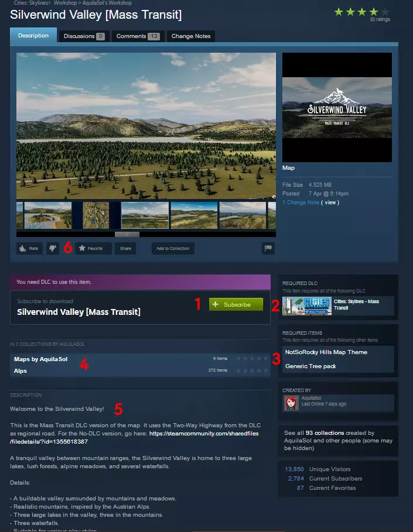Click the thumbs-down rate icon

point(53,248)
